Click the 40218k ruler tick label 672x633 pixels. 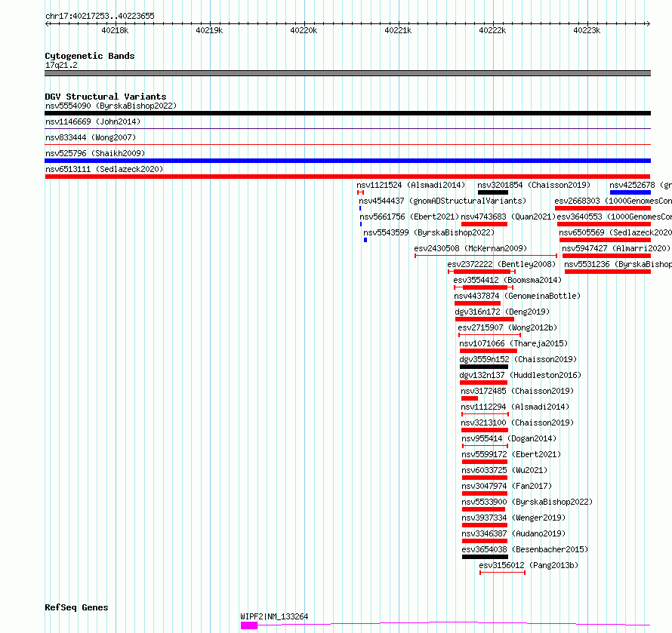tap(115, 30)
